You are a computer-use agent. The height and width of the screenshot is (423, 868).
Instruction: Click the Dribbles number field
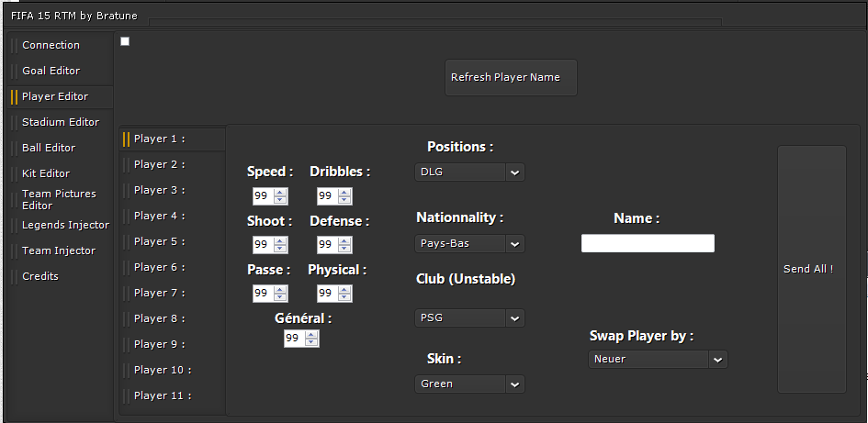click(x=328, y=196)
